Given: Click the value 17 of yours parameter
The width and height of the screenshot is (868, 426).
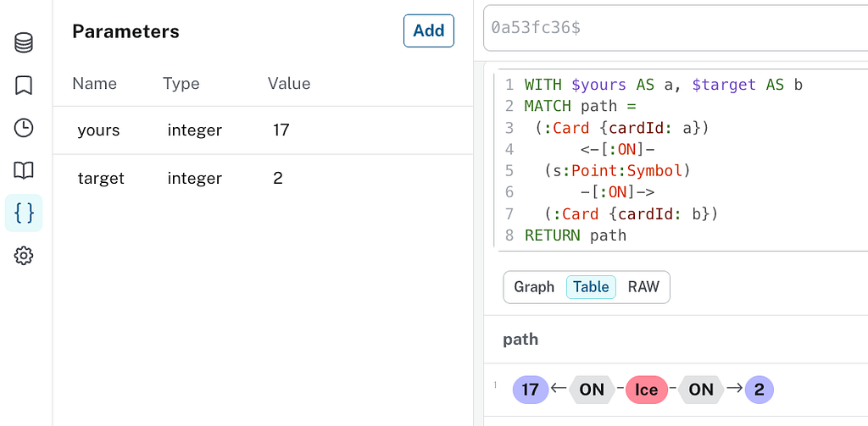Looking at the screenshot, I should pos(281,130).
